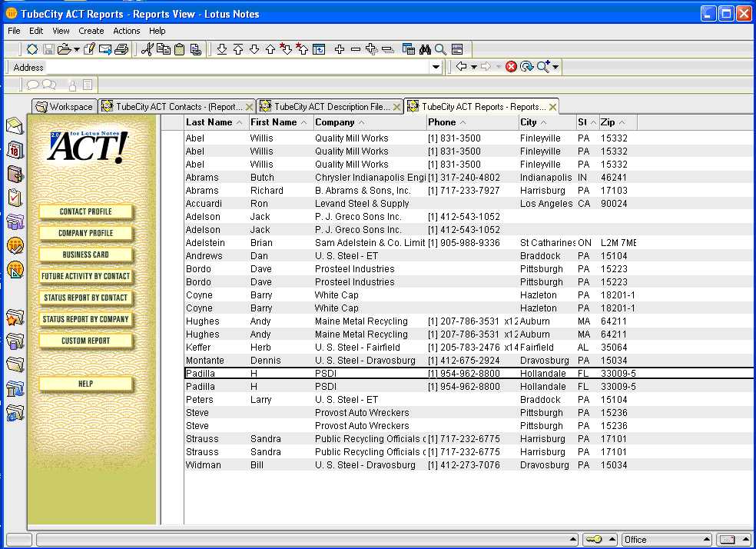Click the key security status icon
Viewport: 756px width, 549px height.
595,539
